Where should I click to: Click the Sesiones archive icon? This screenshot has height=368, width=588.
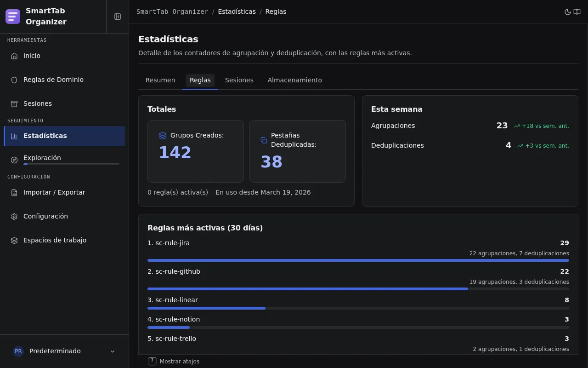tap(14, 103)
